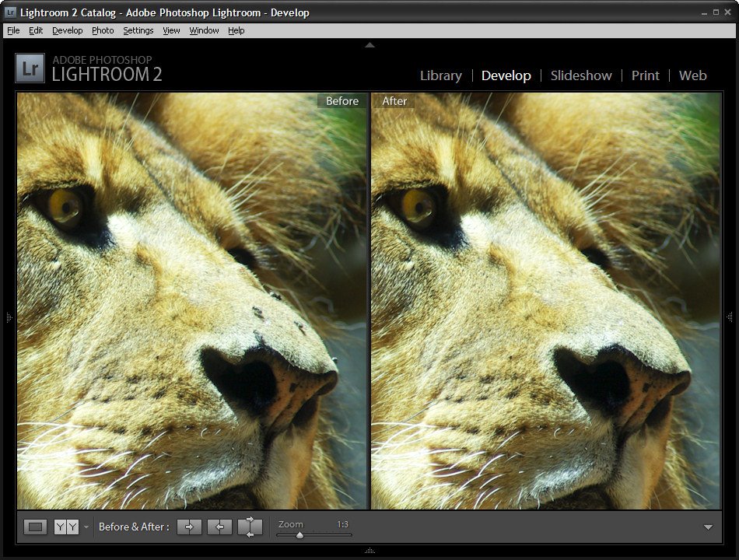Open the Print module
Screen dimensions: 739x560
click(x=645, y=75)
